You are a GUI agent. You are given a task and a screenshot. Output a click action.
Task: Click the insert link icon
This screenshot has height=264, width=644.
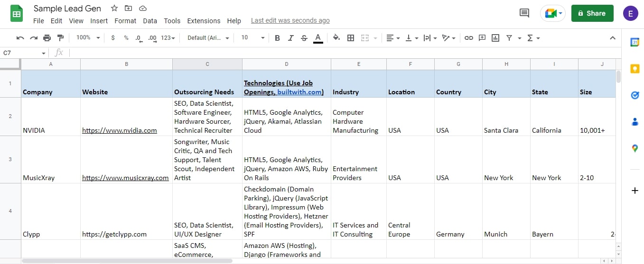468,38
